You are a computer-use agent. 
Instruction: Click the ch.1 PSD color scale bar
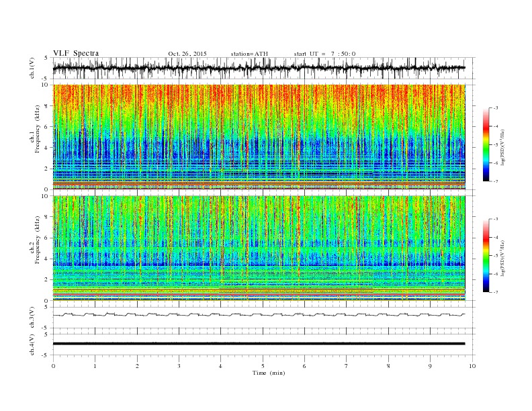coord(486,144)
